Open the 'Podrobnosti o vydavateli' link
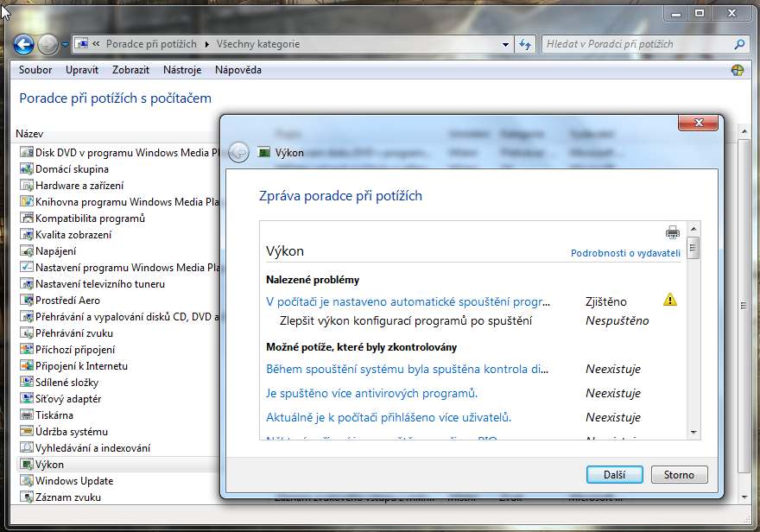This screenshot has width=760, height=532. point(625,253)
